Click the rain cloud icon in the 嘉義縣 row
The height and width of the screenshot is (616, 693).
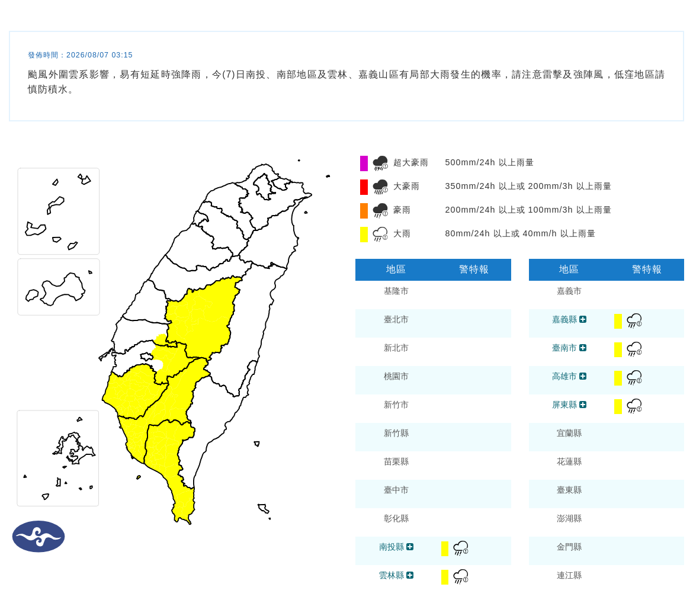[x=634, y=321]
